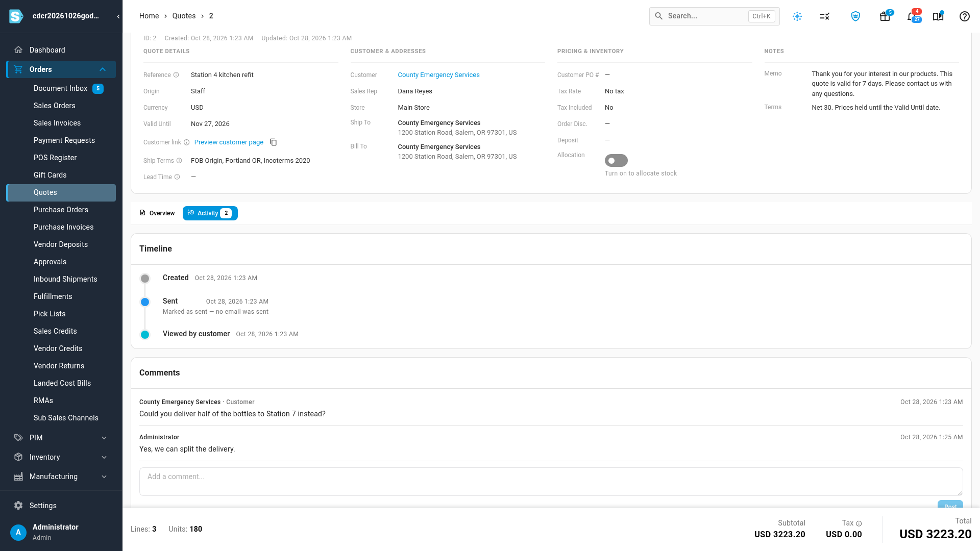Image resolution: width=980 pixels, height=551 pixels.
Task: Open the documentation book icon
Action: pyautogui.click(x=938, y=16)
